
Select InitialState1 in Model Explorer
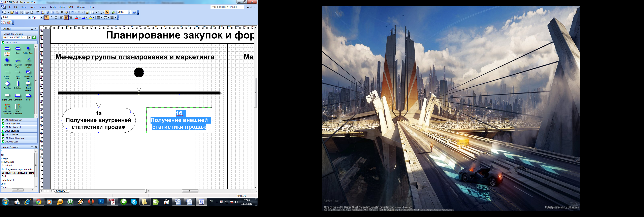8,180
